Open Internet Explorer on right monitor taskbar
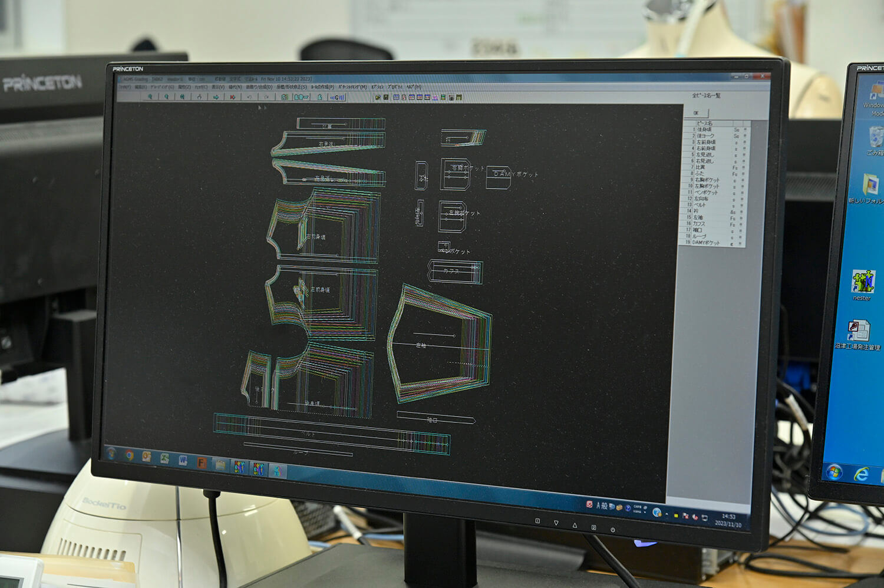This screenshot has height=588, width=884. (x=862, y=474)
